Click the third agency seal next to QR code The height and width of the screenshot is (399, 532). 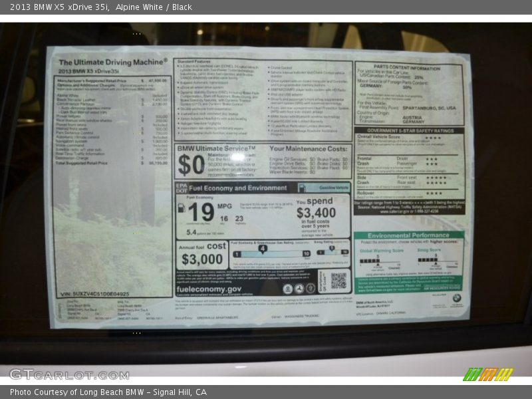click(310, 289)
